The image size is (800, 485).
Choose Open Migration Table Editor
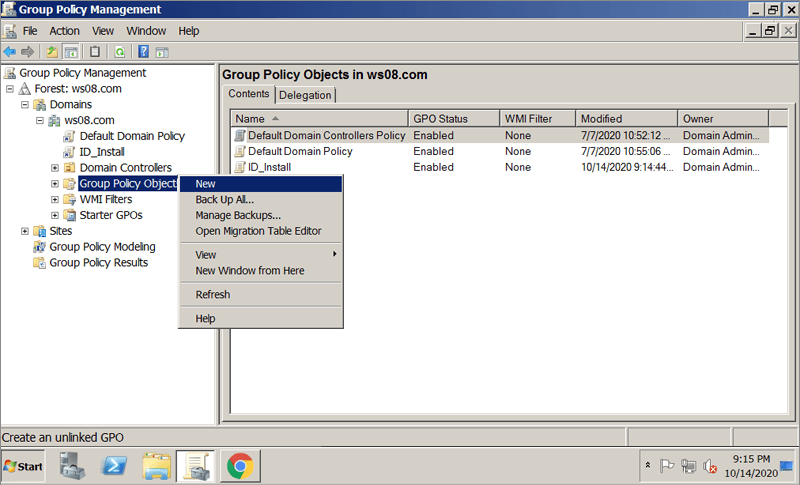click(261, 232)
